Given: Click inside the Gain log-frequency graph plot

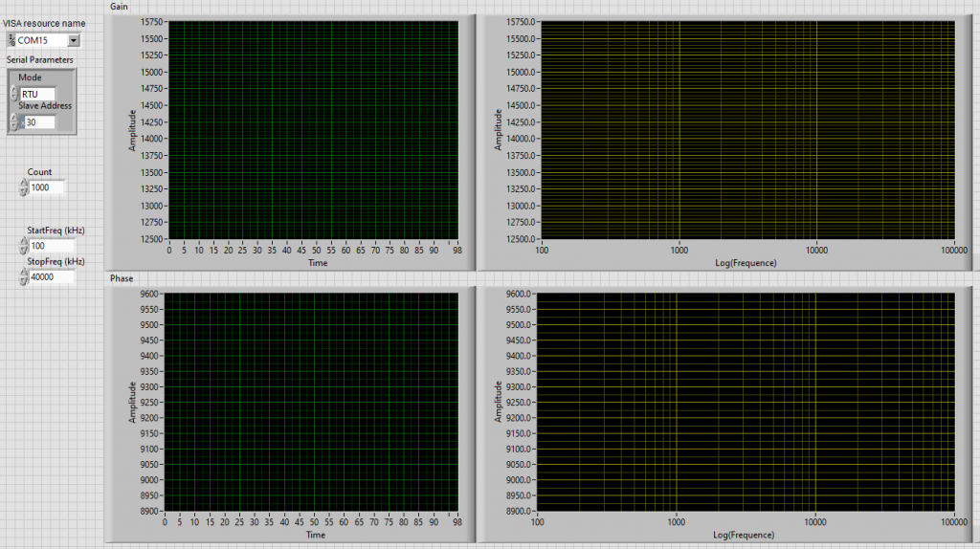Looking at the screenshot, I should 747,129.
